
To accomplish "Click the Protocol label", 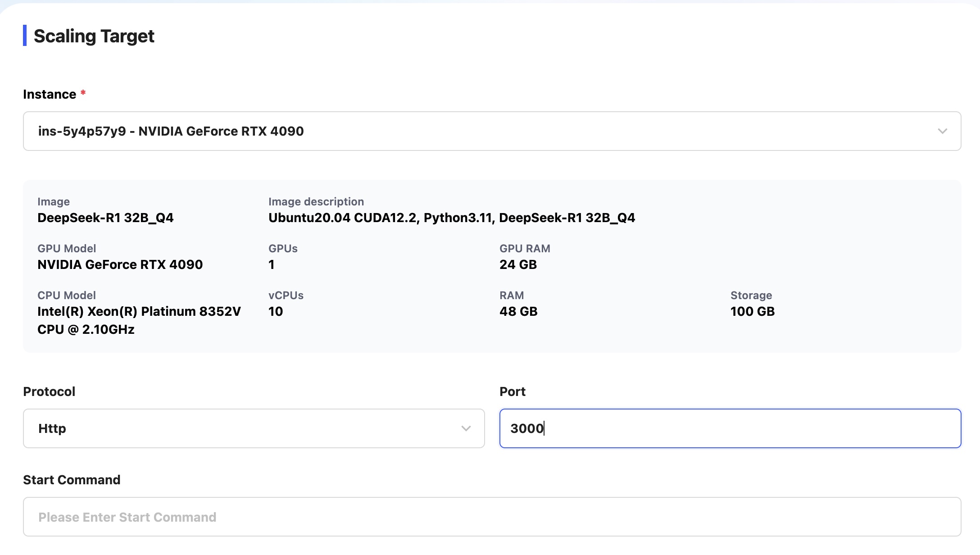I will tap(49, 391).
